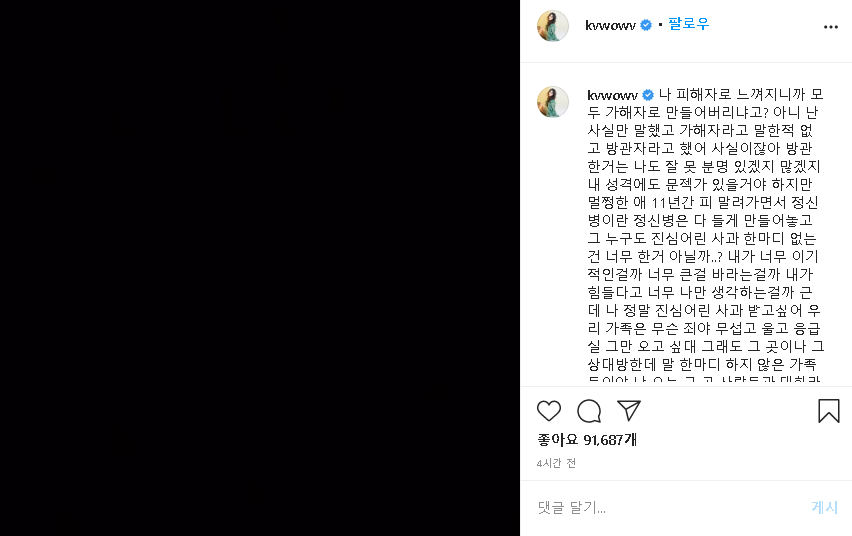Click the number in the likes count

point(603,440)
